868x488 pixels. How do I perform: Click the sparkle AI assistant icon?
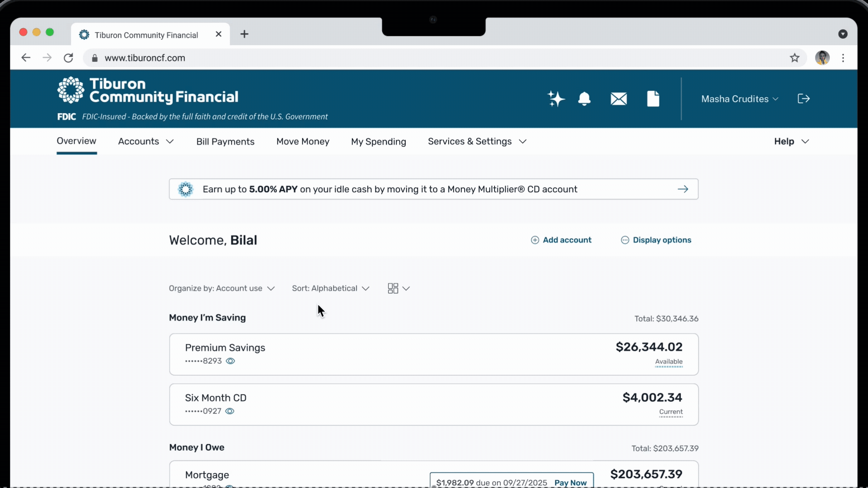click(555, 99)
